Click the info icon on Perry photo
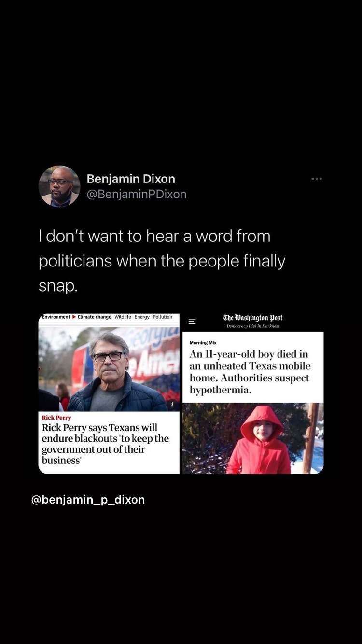 (x=172, y=404)
